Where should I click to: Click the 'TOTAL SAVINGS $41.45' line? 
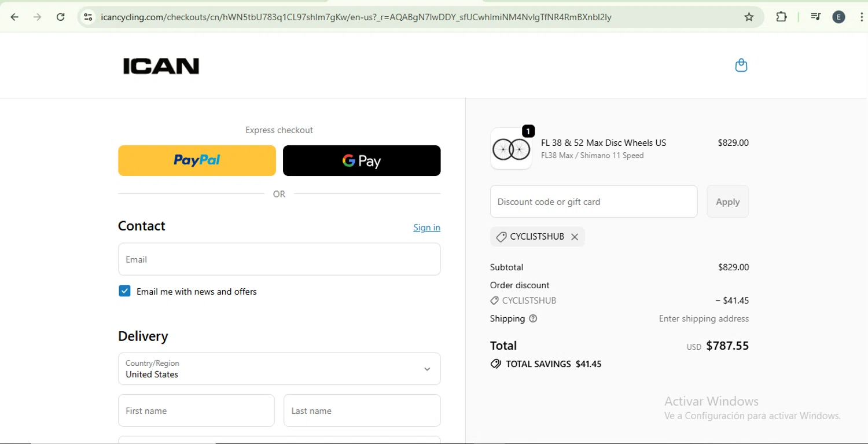coord(546,364)
